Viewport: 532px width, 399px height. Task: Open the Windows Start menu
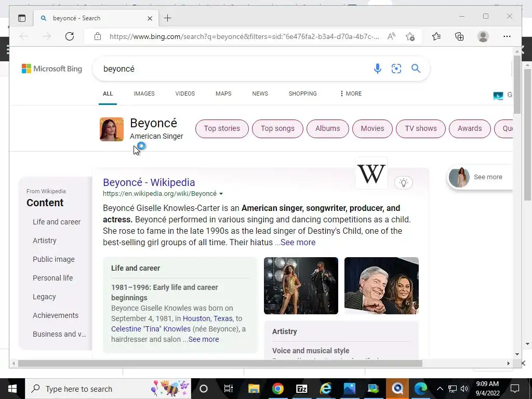tap(12, 389)
